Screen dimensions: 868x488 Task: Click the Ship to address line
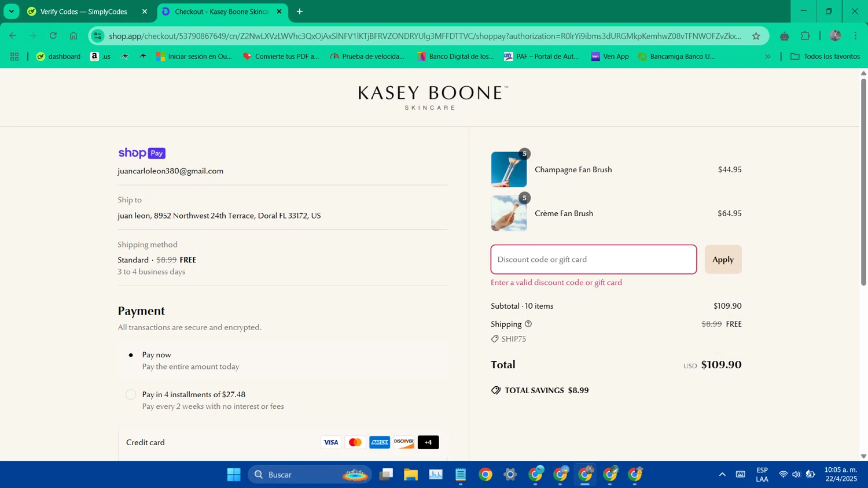click(x=219, y=216)
